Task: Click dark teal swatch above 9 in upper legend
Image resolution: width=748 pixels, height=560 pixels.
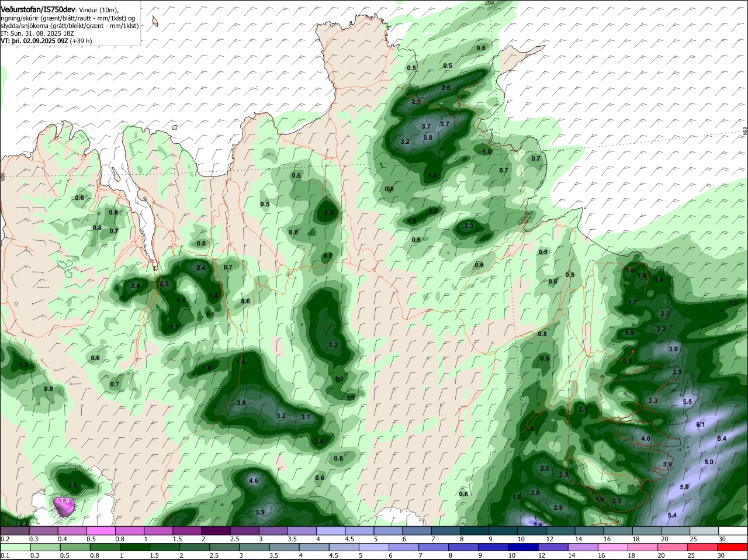Action: point(503,531)
